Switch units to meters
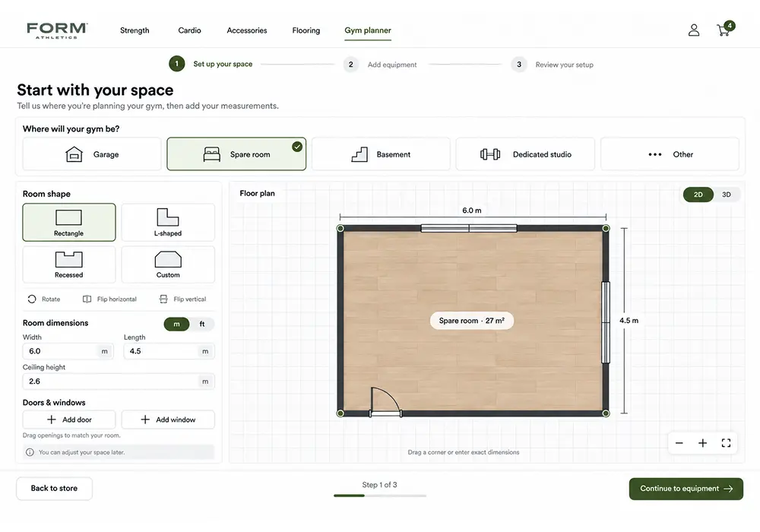The image size is (760, 532). (x=176, y=325)
